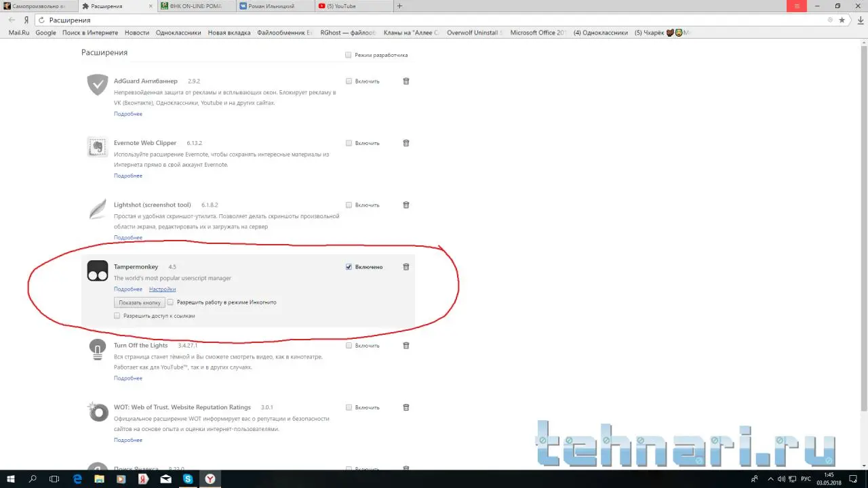The width and height of the screenshot is (868, 488).
Task: Click the Yandex 'Я' button near address bar
Action: pyautogui.click(x=26, y=20)
